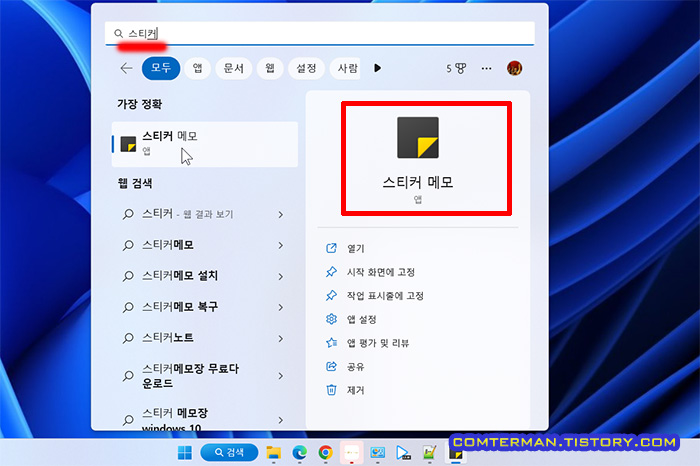Open the Sticky Notes taskbar icon

pos(456,454)
